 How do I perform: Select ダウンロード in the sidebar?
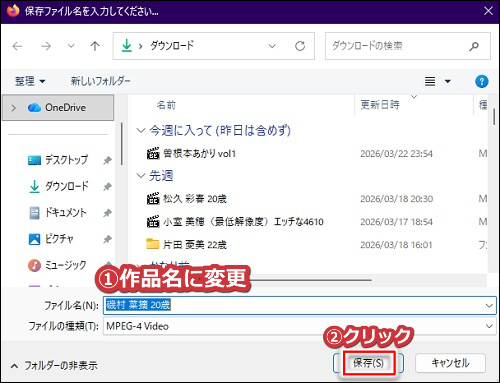coord(67,186)
